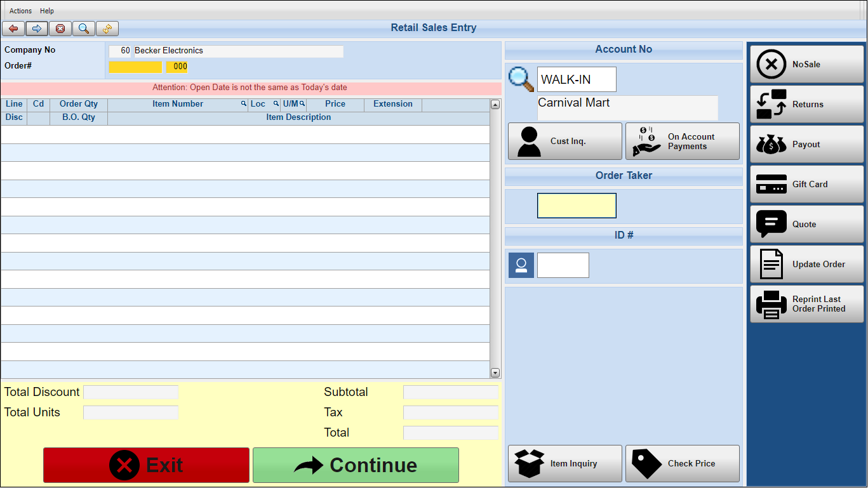Click lookup icon in Loc column header
Image resolution: width=868 pixels, height=488 pixels.
tap(276, 104)
